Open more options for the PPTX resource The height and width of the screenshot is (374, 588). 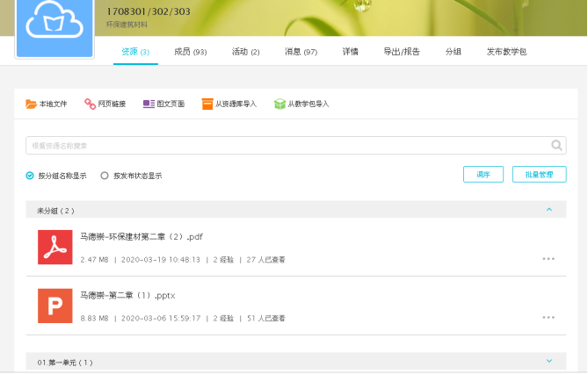(x=548, y=317)
